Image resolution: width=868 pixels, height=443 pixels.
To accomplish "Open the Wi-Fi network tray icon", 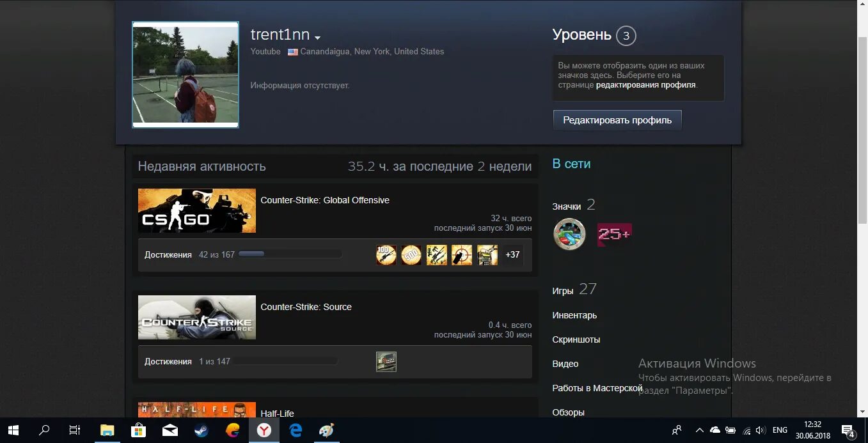I will coord(745,430).
